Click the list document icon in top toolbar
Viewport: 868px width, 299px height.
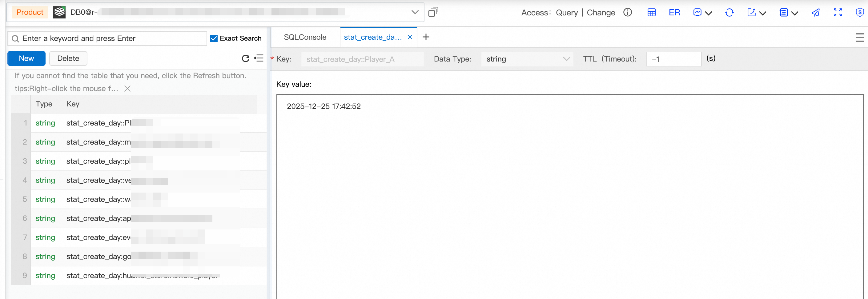(x=783, y=12)
